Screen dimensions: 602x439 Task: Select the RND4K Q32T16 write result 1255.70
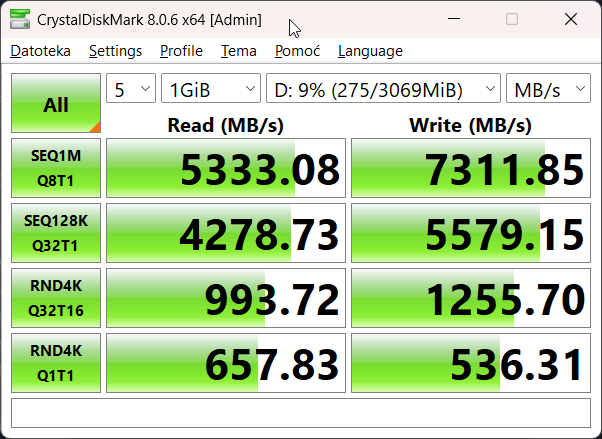click(471, 298)
